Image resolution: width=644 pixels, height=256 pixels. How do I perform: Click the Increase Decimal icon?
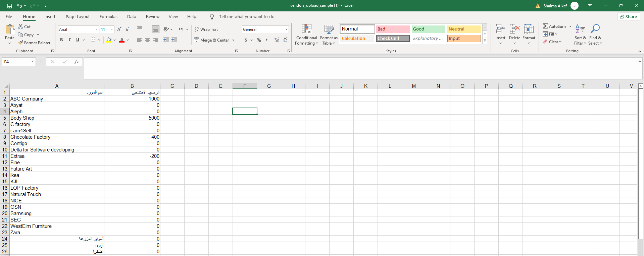pos(277,40)
